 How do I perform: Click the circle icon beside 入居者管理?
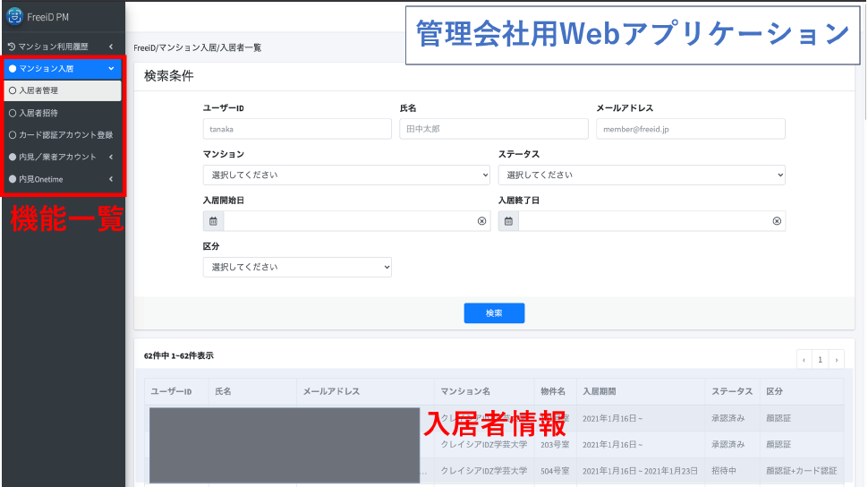[x=13, y=90]
